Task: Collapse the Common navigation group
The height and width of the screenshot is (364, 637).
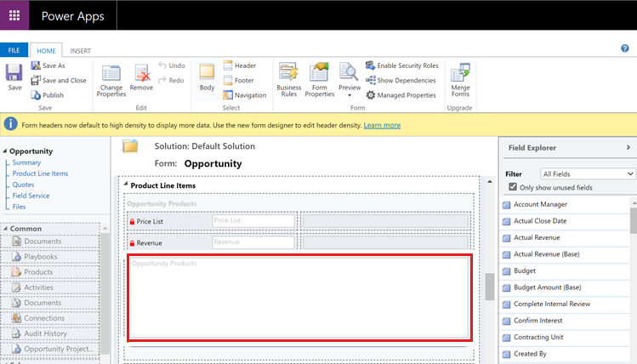Action: 5,229
